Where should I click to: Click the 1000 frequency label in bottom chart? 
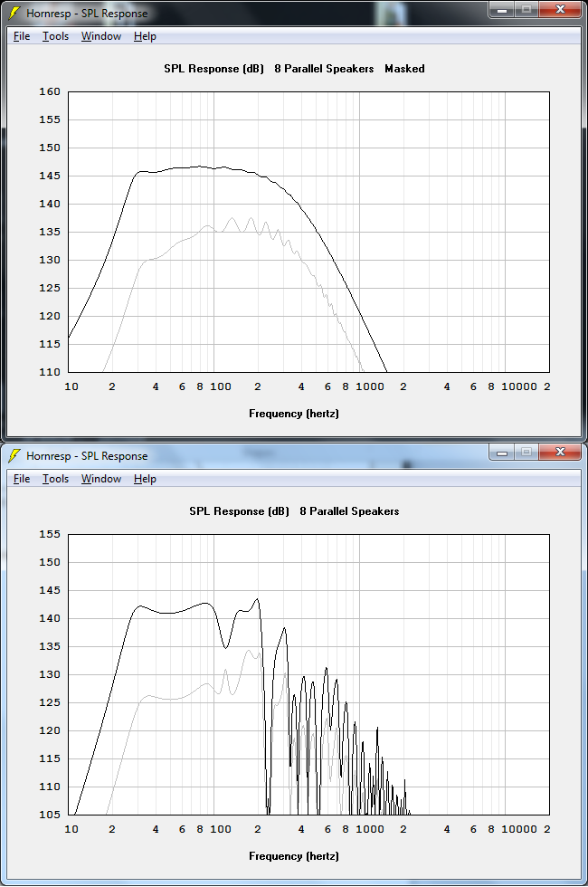[370, 829]
